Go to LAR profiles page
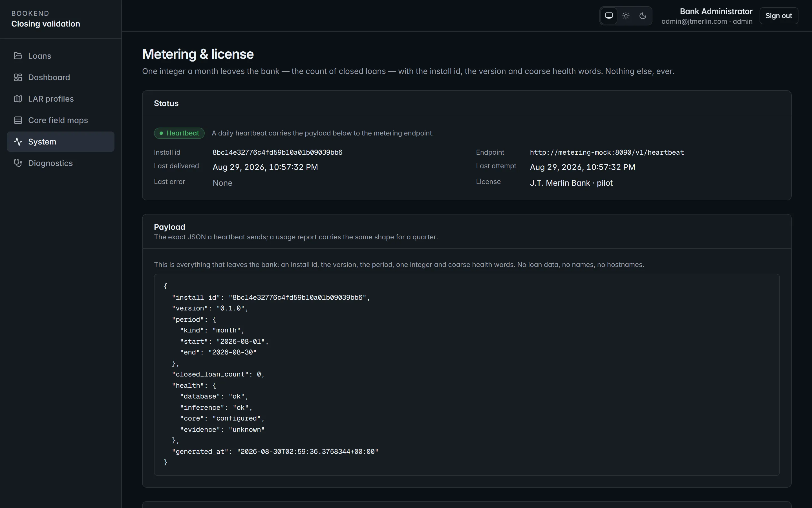 coord(60,99)
